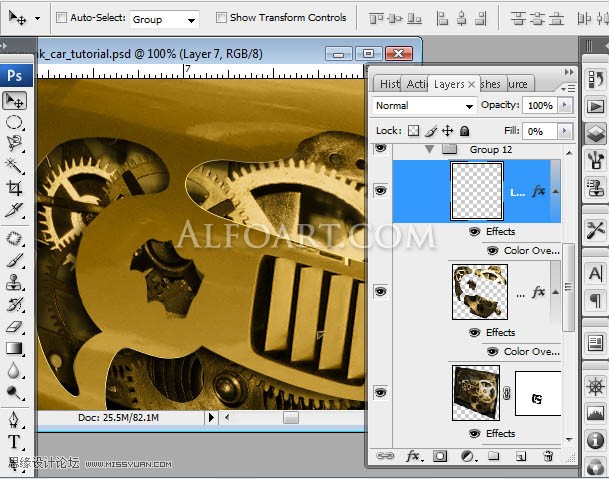
Task: Open the Layers panel options menu
Action: 568,89
